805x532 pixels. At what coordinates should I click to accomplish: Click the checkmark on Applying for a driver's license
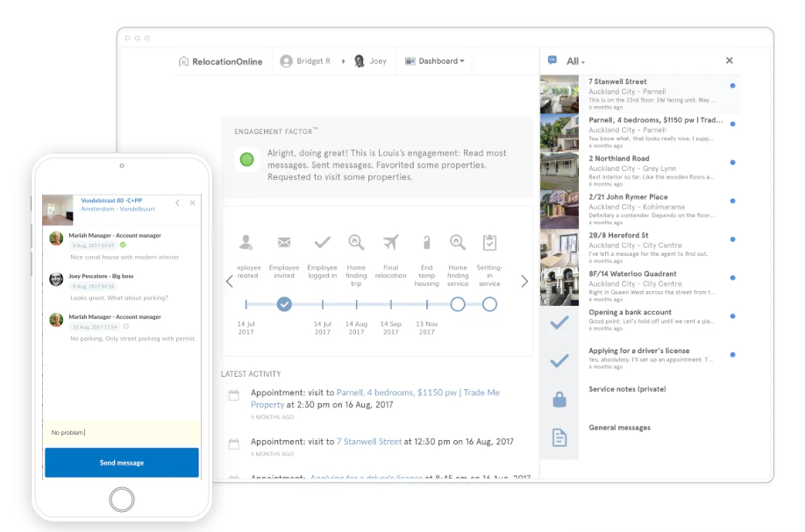pos(559,359)
